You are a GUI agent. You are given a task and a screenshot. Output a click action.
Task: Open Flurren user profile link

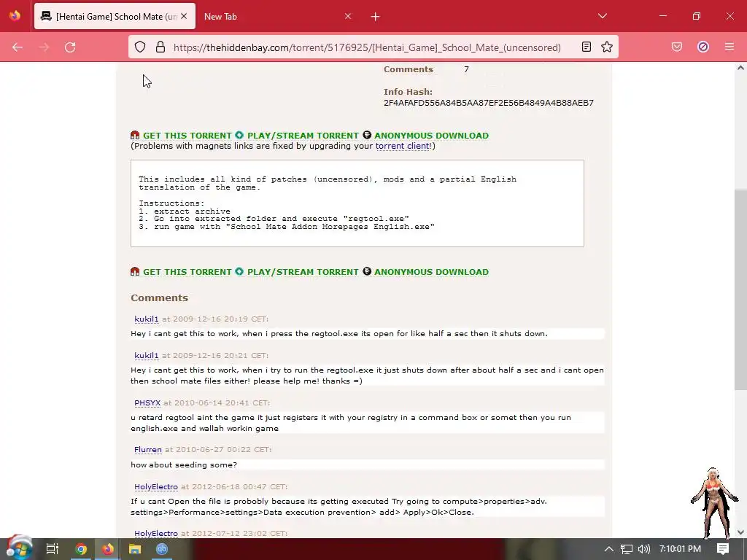[148, 449]
